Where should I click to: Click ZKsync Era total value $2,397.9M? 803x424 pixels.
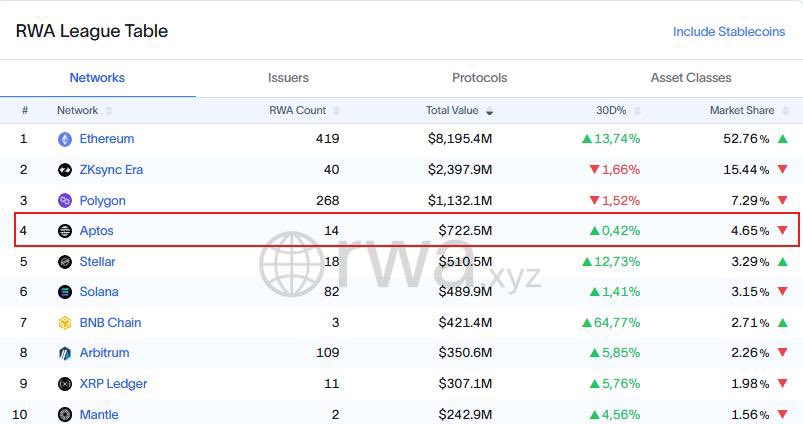pyautogui.click(x=460, y=169)
